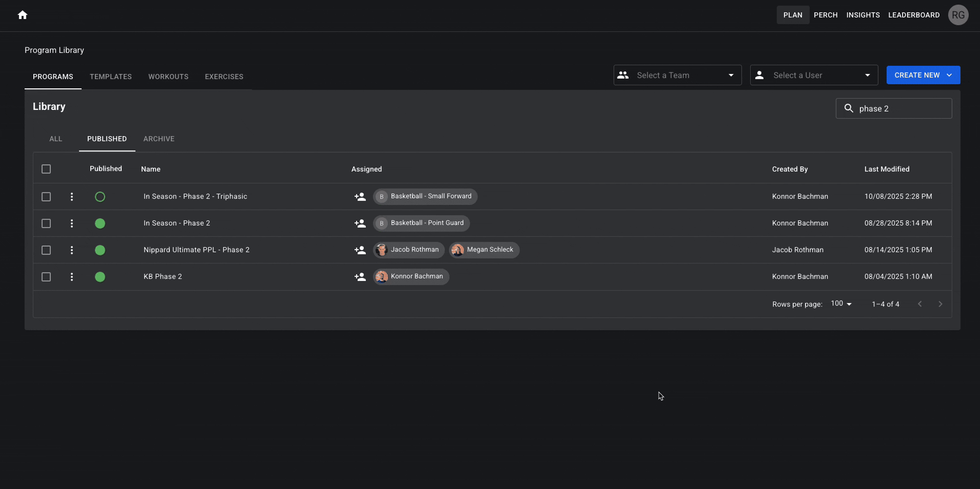Click the team group icon in Select a Team
Screen dimensions: 980x489
click(623, 75)
